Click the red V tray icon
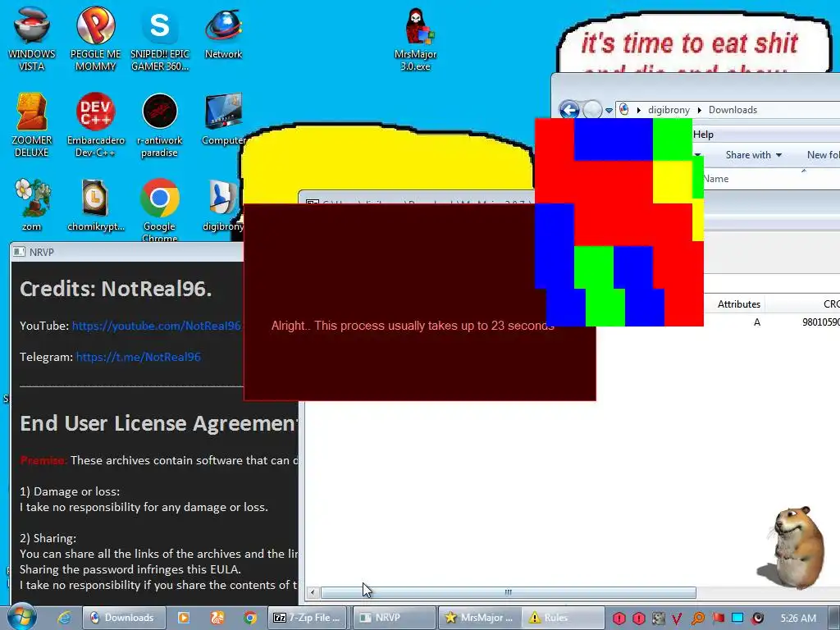840x630 pixels. pyautogui.click(x=677, y=619)
